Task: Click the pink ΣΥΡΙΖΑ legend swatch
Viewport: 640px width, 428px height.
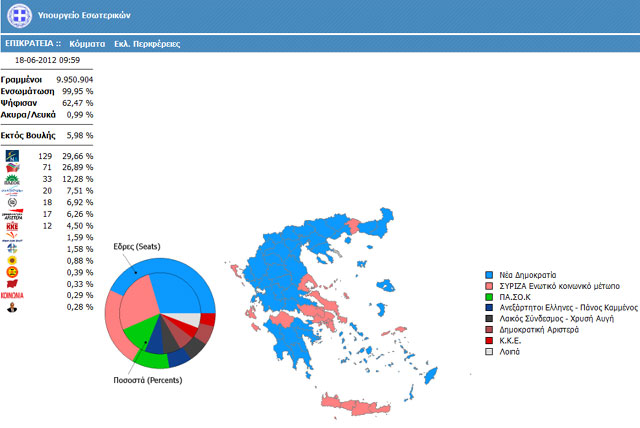Action: (489, 287)
